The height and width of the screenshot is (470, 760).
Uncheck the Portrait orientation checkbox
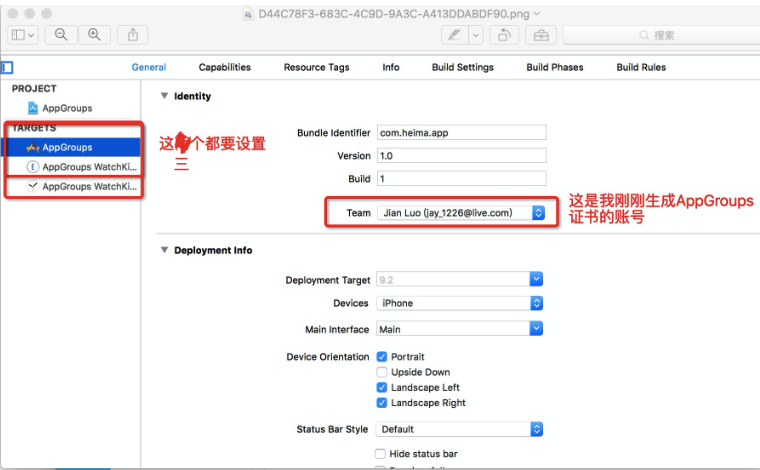tap(382, 357)
